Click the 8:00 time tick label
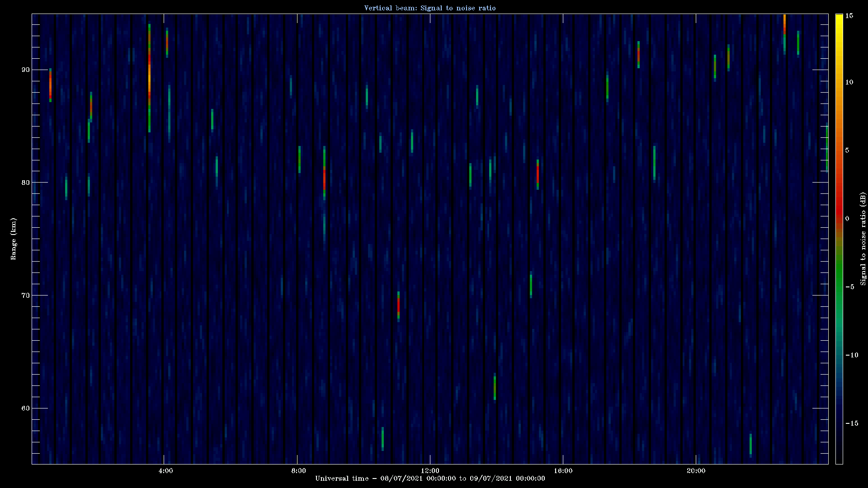Image resolution: width=868 pixels, height=488 pixels. (x=299, y=471)
